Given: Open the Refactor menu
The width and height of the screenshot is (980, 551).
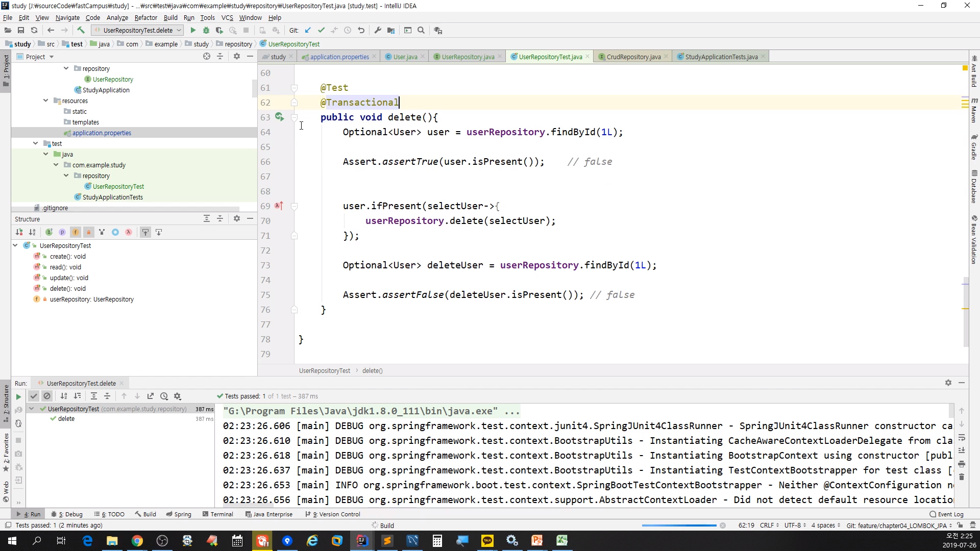Looking at the screenshot, I should coord(145,17).
